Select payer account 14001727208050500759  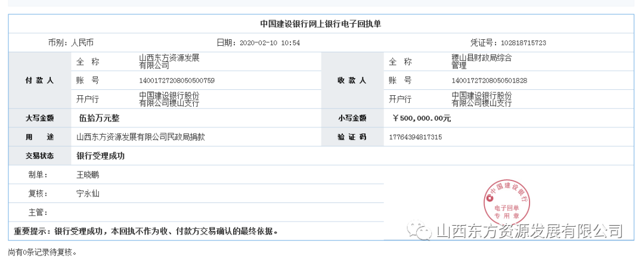click(177, 80)
